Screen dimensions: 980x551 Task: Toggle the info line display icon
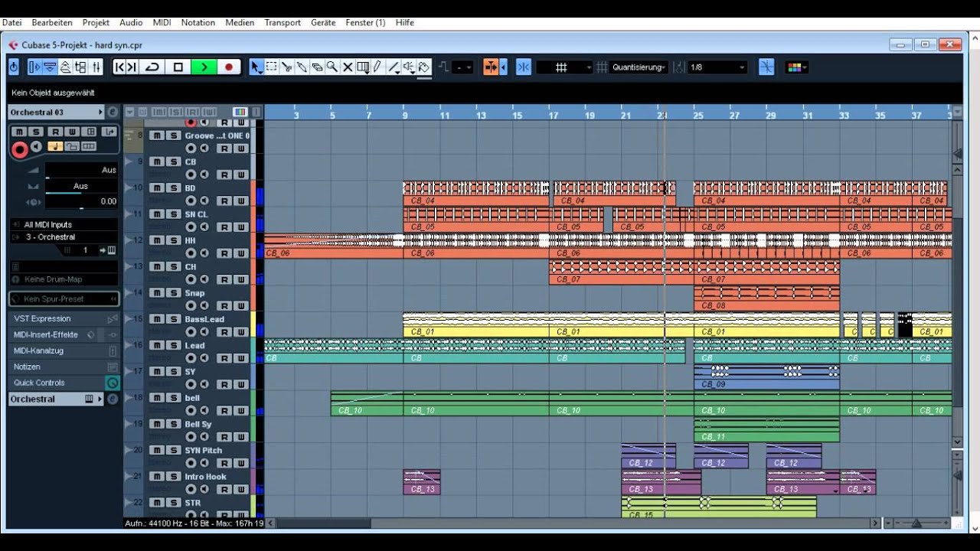pyautogui.click(x=50, y=67)
